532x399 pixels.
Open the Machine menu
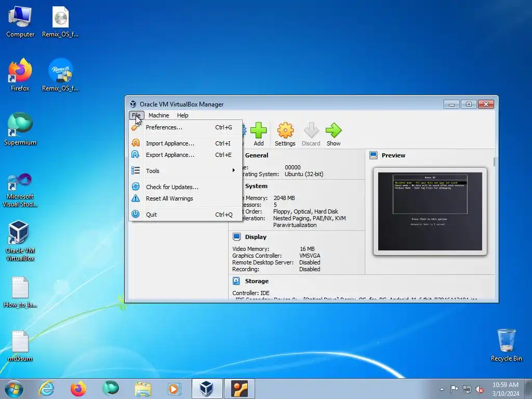[158, 115]
